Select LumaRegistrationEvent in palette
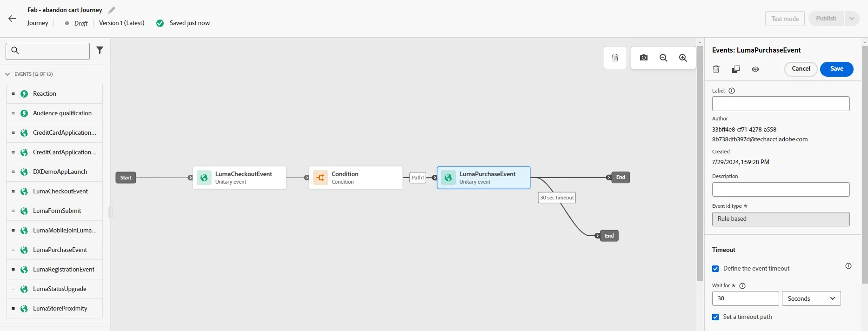The width and height of the screenshot is (868, 331). click(x=54, y=270)
